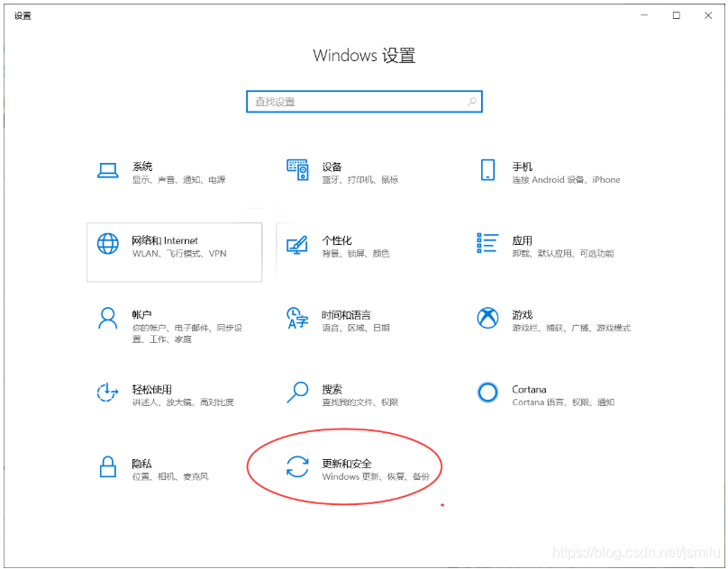
Task: Click description 查找我的文件、权限
Action: [x=359, y=402]
